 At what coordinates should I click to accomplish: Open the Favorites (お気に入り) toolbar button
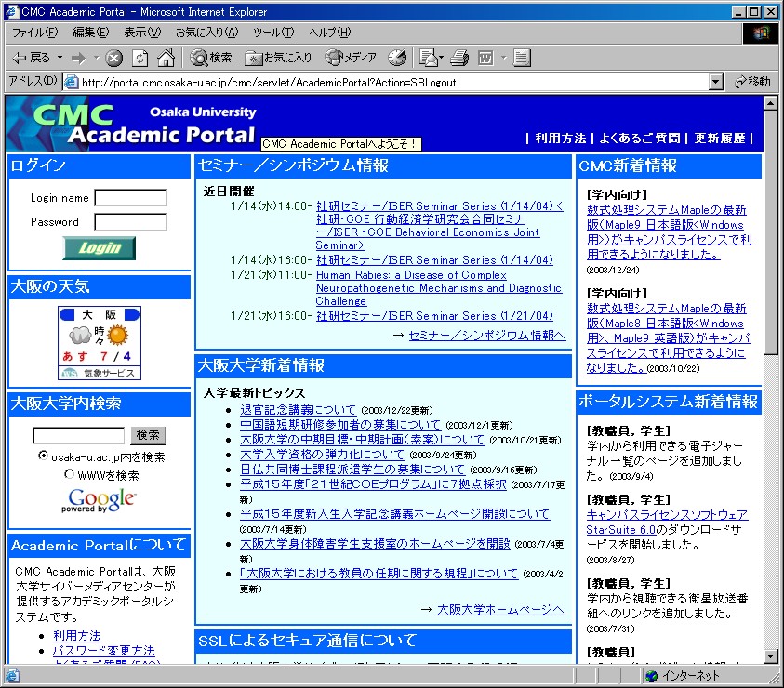point(278,58)
